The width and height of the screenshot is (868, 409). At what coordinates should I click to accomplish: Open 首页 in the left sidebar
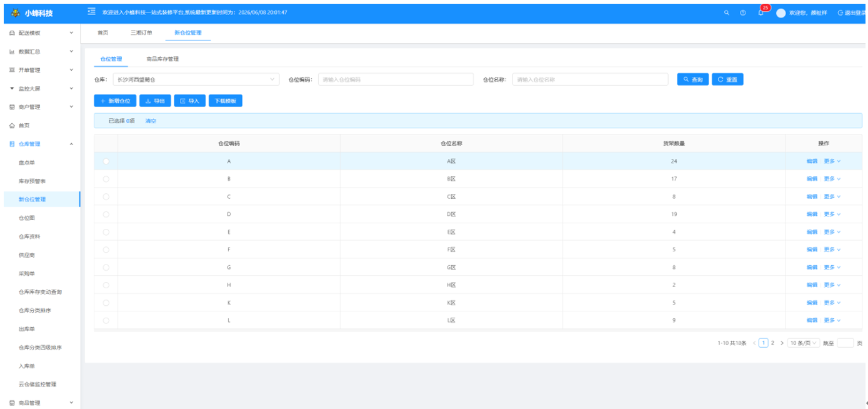(x=24, y=126)
